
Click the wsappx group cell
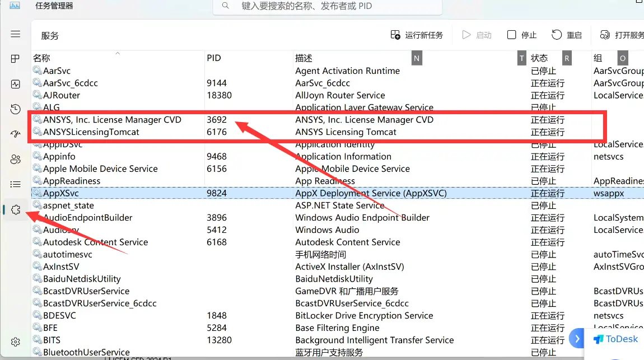tap(609, 193)
